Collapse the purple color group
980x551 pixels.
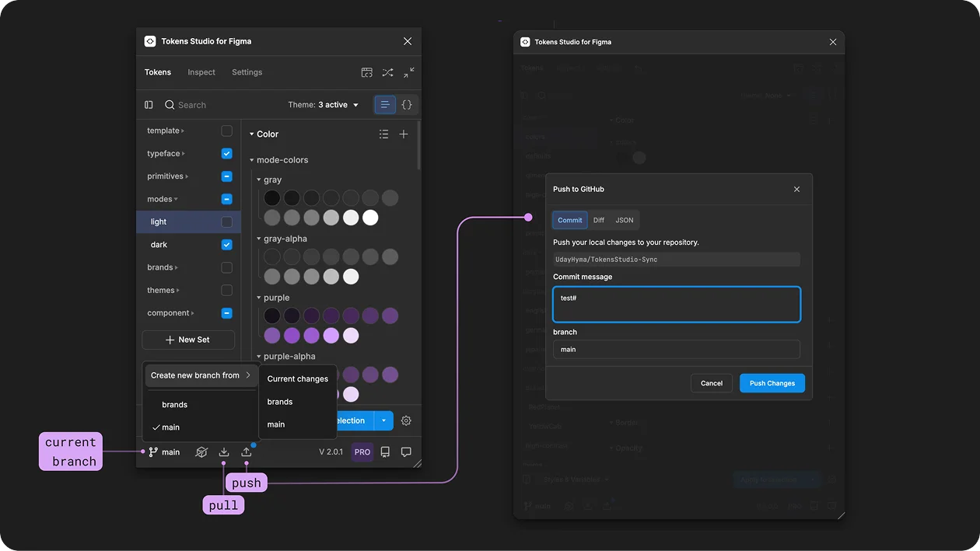pyautogui.click(x=259, y=298)
